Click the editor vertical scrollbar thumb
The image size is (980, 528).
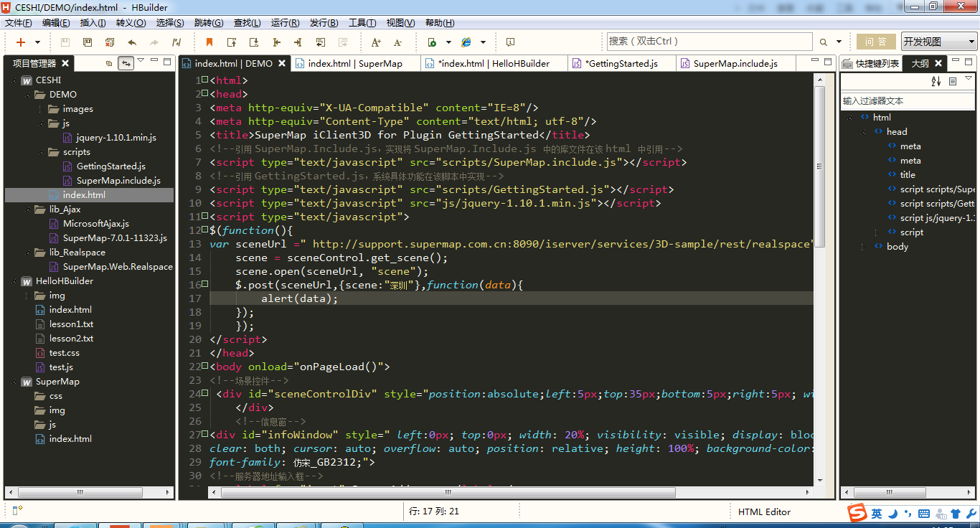pos(820,167)
